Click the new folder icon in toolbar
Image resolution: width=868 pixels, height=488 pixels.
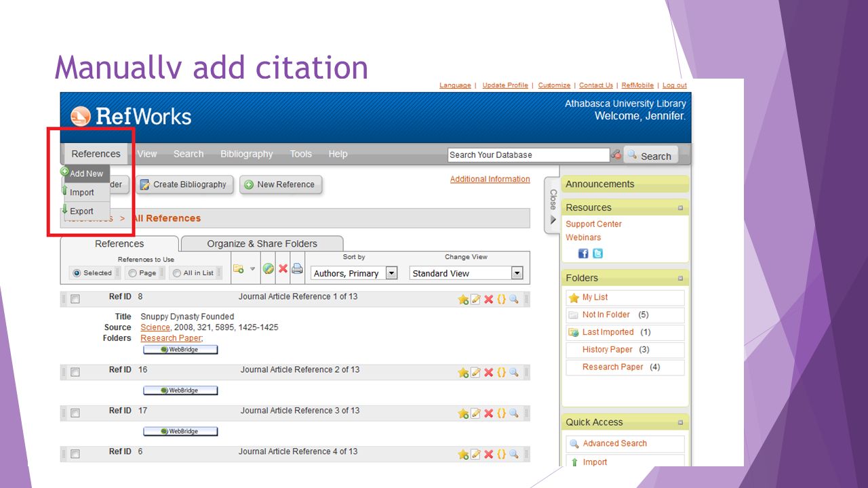[238, 269]
